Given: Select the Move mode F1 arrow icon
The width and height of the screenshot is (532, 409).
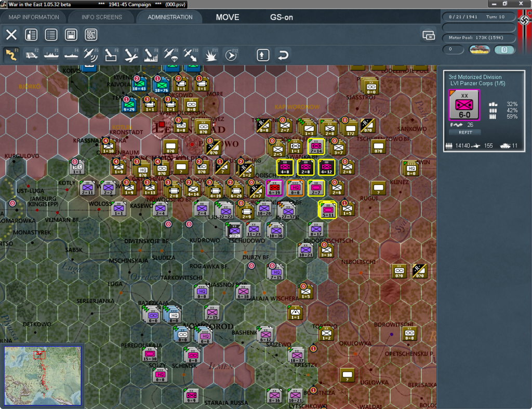Looking at the screenshot, I should pyautogui.click(x=11, y=55).
